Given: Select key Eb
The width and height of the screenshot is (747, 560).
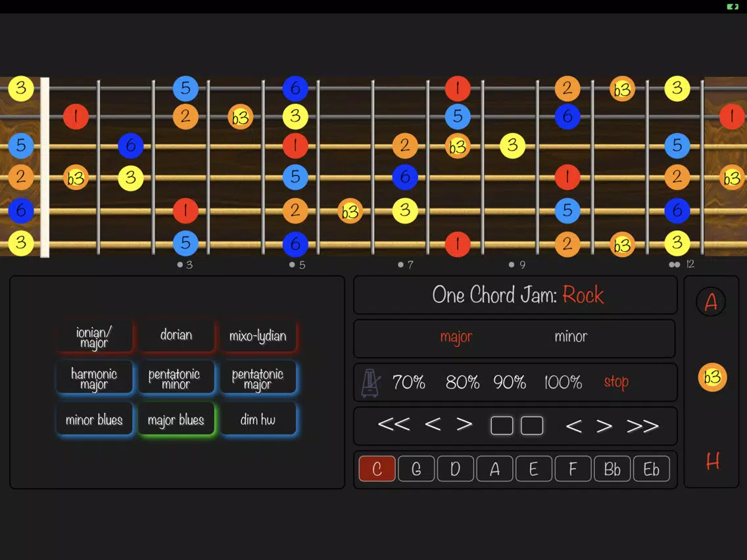Looking at the screenshot, I should (651, 469).
